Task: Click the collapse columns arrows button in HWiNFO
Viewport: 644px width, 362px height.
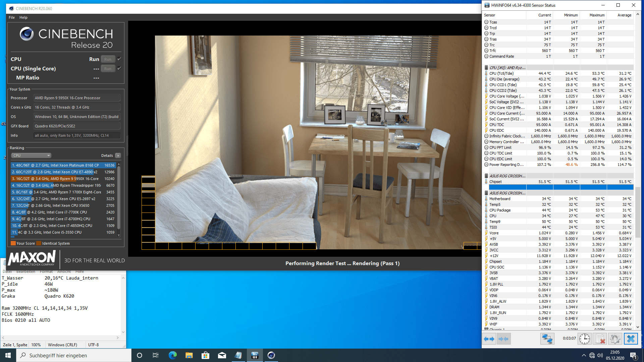Action: tap(503, 339)
